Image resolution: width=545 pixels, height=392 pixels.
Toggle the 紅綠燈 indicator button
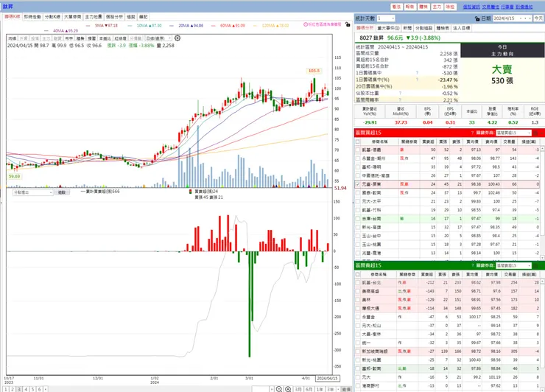point(120,38)
